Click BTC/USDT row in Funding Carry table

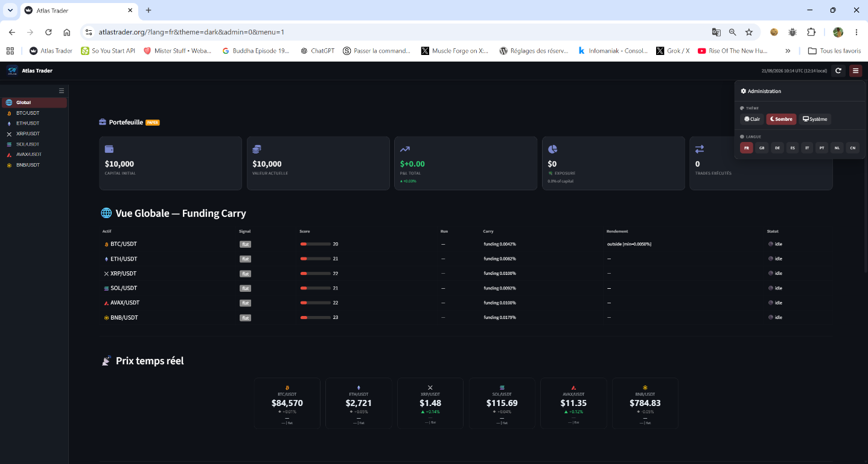click(x=466, y=244)
